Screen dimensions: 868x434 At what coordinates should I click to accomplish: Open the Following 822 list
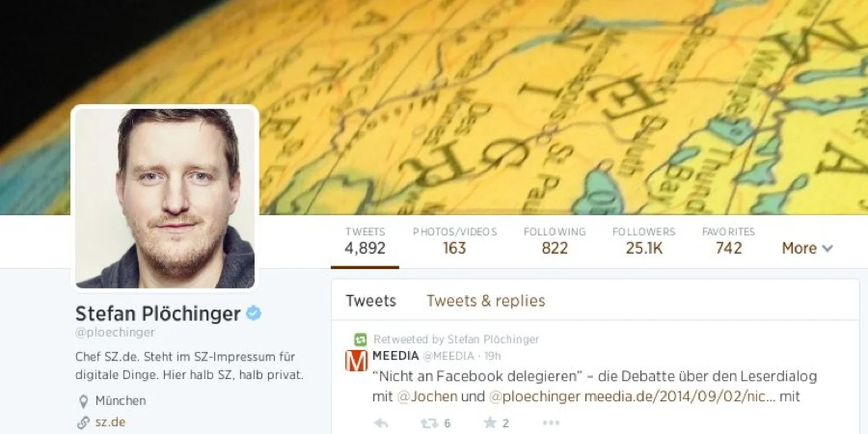click(555, 241)
